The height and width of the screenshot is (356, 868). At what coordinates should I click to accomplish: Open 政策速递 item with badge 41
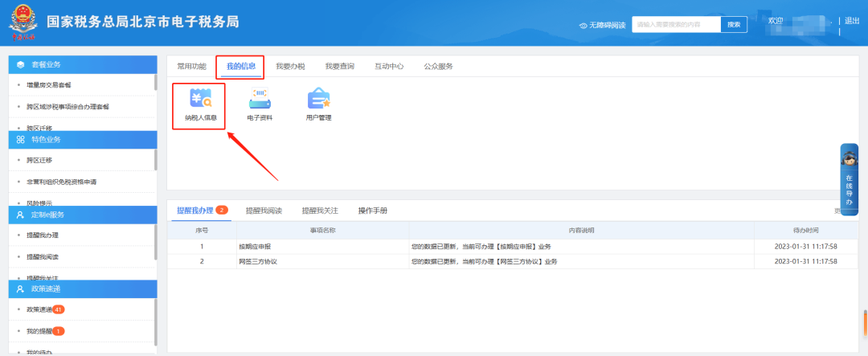click(x=45, y=309)
